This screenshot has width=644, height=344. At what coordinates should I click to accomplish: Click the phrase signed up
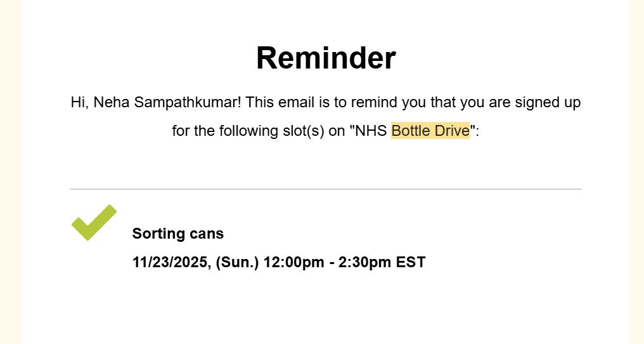[x=548, y=102]
